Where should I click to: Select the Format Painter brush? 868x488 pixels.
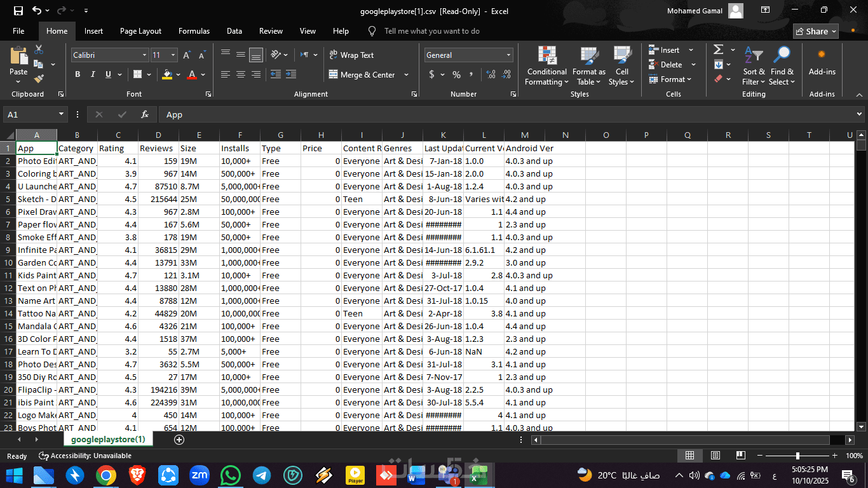(39, 79)
